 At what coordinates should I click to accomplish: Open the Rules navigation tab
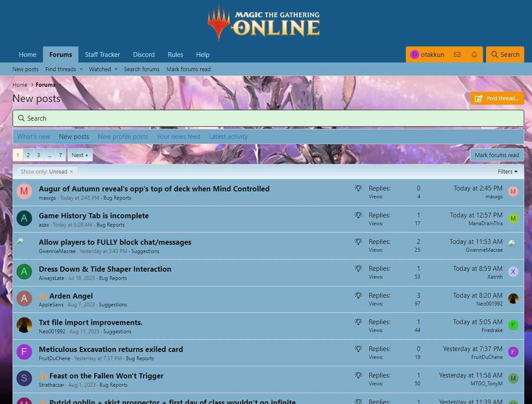(175, 55)
